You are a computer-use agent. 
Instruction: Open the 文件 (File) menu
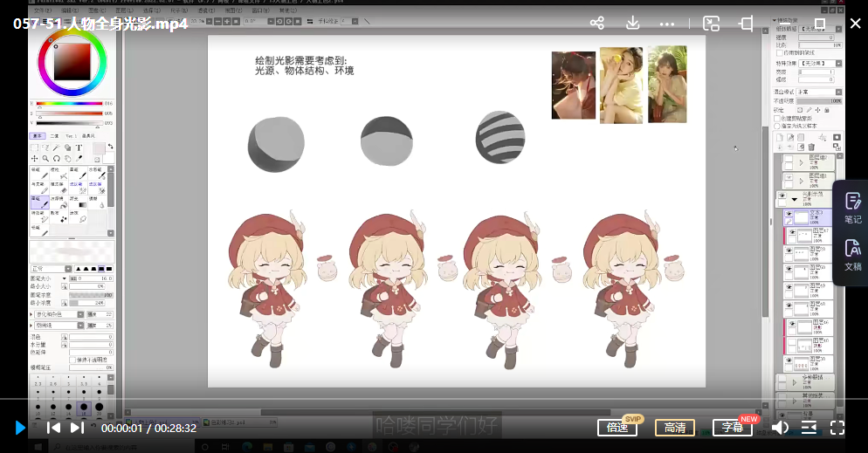(43, 10)
